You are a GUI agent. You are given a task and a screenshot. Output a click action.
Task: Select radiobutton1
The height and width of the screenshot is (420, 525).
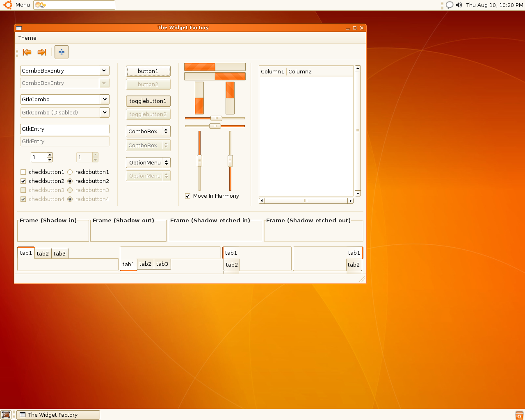point(70,172)
